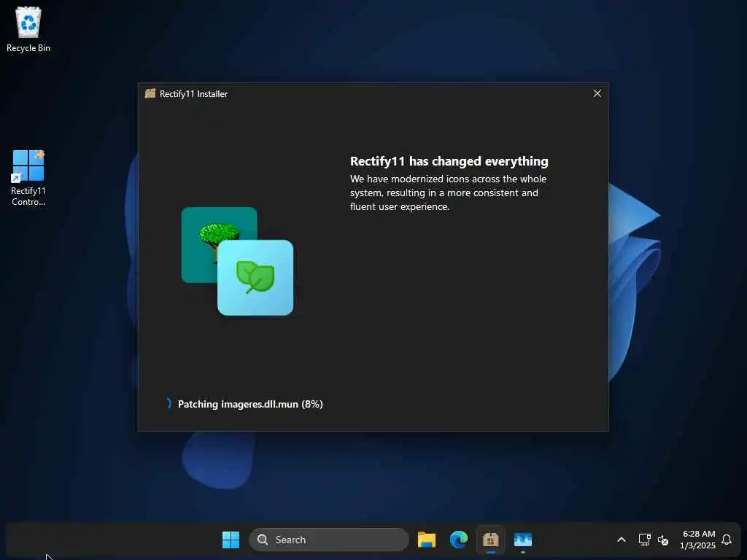Open network status tray icon
The image size is (747, 560).
click(644, 540)
